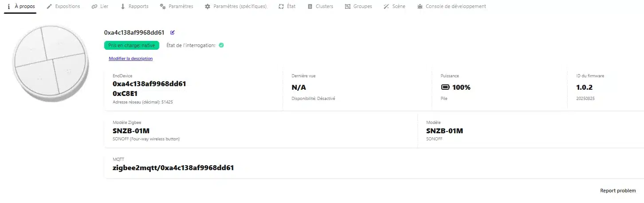Go to the Clusters tab
This screenshot has width=644, height=203.
tap(324, 7)
